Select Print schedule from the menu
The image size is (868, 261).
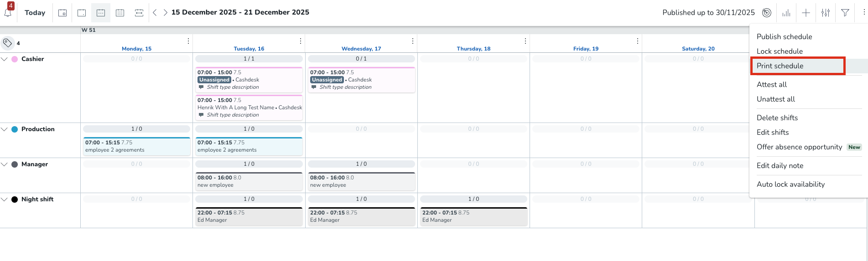[780, 66]
